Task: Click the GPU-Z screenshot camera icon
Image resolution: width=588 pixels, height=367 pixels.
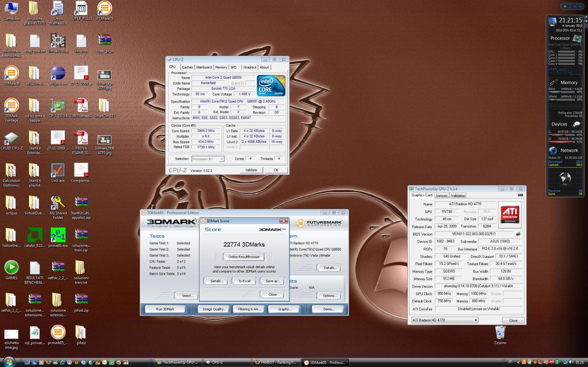Action: (520, 195)
